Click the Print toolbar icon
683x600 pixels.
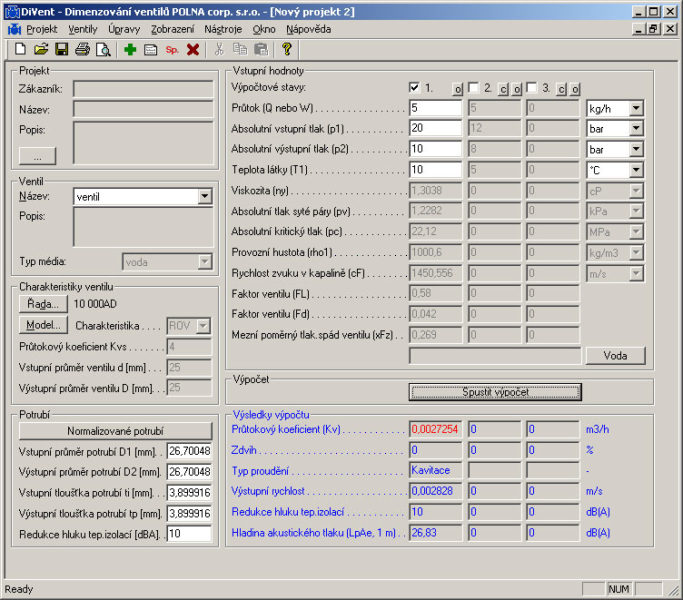(82, 49)
